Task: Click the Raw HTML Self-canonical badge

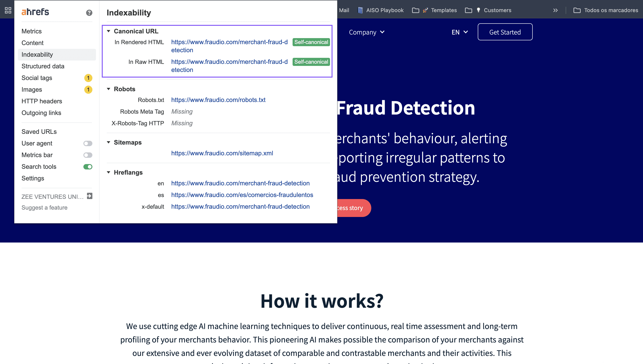Action: [311, 62]
